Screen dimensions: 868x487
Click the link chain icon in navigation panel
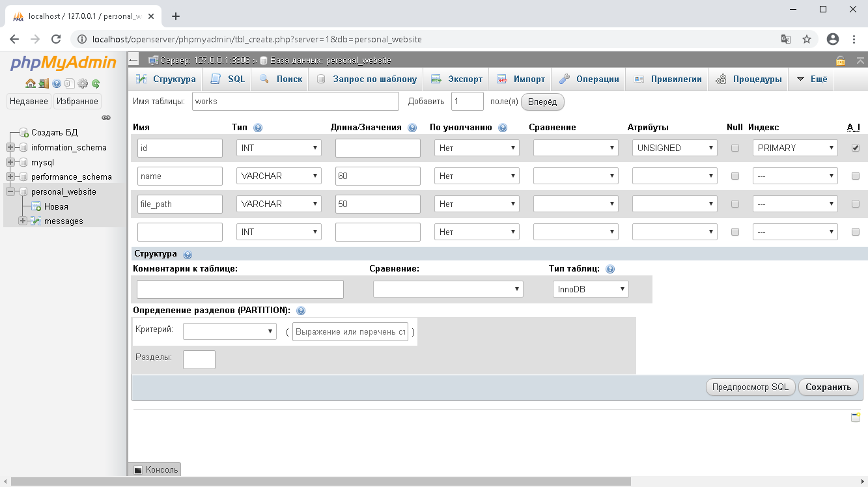point(106,118)
